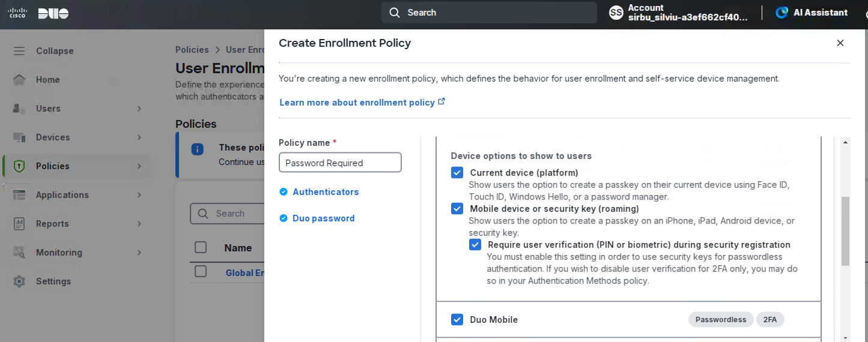
Task: Click the blue info icon in policies banner
Action: 197,149
